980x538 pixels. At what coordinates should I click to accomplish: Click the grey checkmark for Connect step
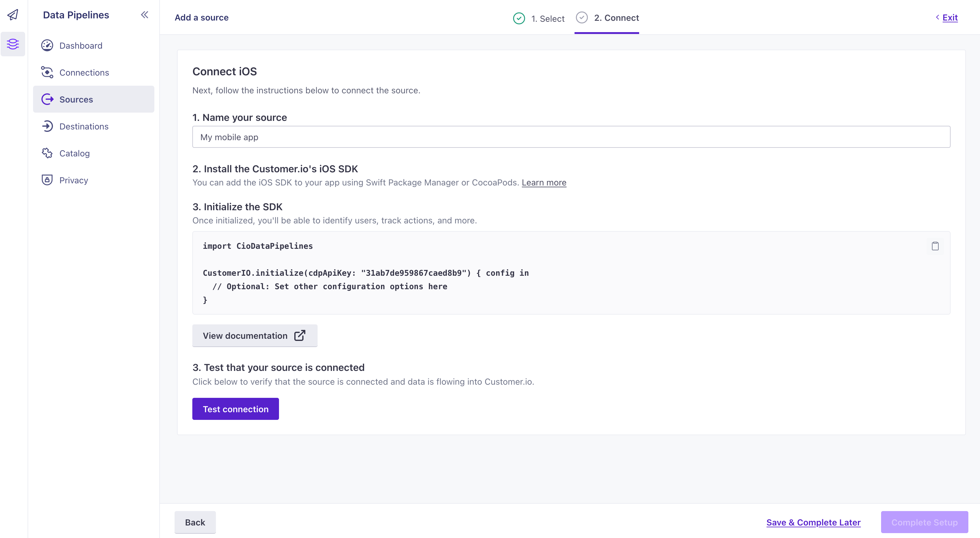[582, 17]
